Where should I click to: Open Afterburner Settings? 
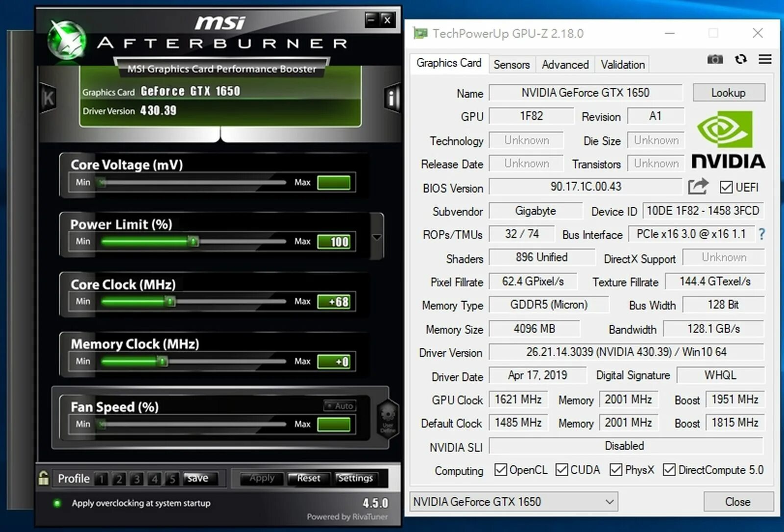click(355, 478)
